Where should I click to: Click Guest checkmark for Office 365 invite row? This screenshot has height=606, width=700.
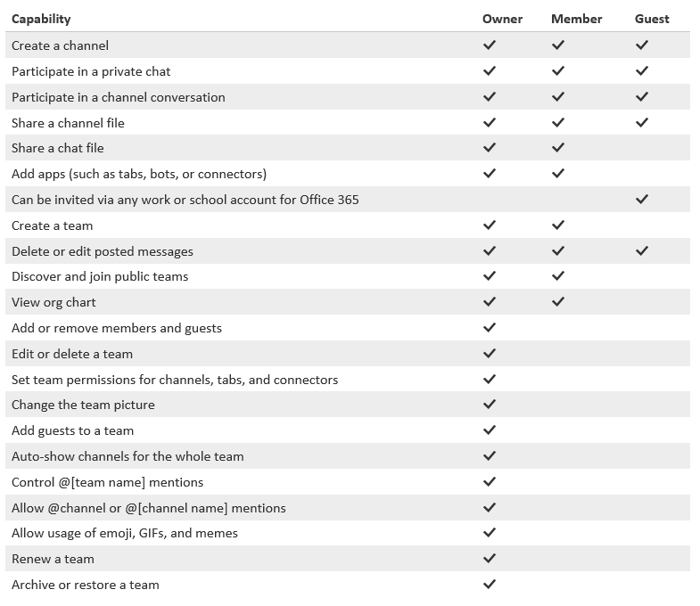click(642, 200)
